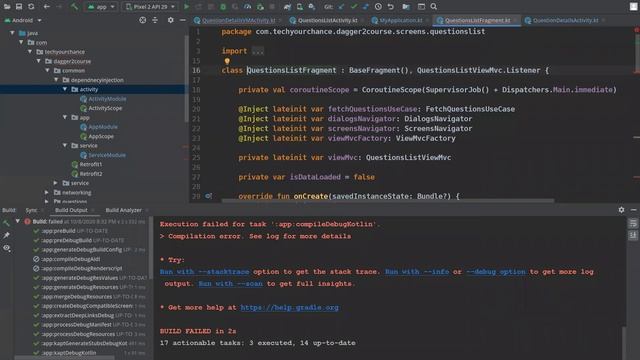Launch the profiler gauge icon
This screenshot has width=640, height=360.
point(247,7)
